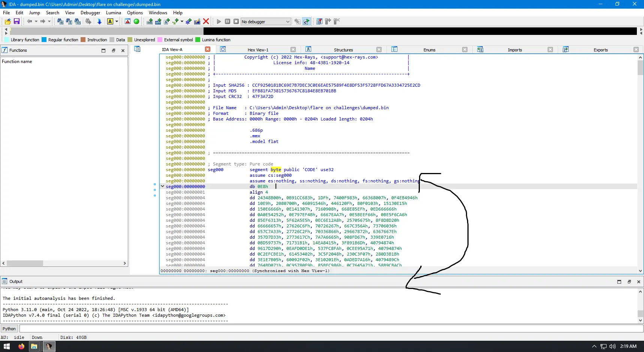Viewport: 644px width, 352px height.
Task: Expand the dropdown beside the yellow A icon
Action: point(117,21)
